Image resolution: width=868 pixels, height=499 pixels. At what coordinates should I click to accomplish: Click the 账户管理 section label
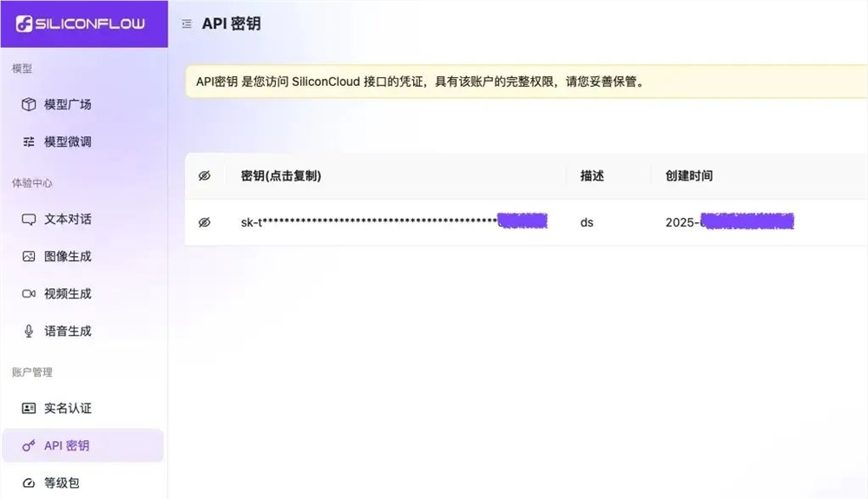coord(32,372)
